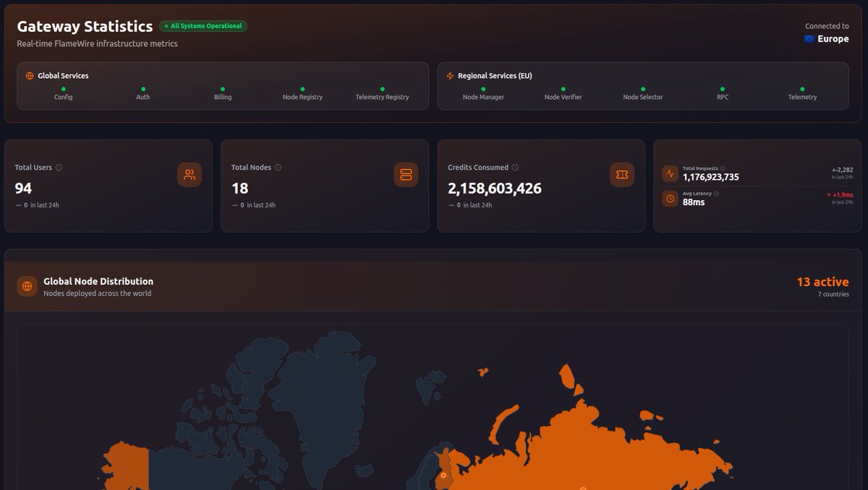
Task: Open the info tooltip next to Credits Consumed
Action: [x=515, y=168]
